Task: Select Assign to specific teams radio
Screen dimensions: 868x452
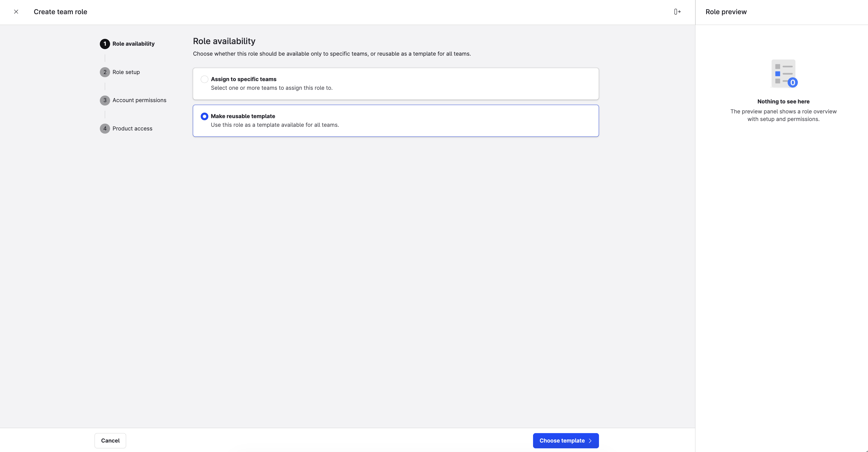Action: pyautogui.click(x=204, y=79)
